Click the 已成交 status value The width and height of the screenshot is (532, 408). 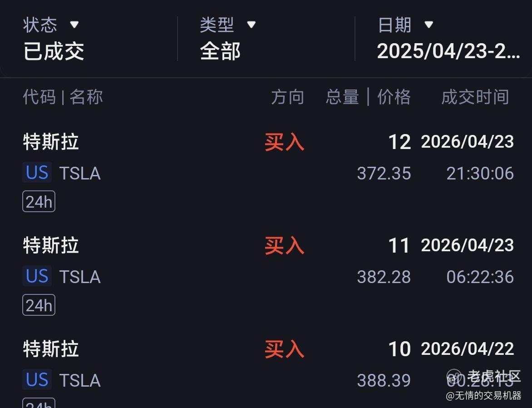click(54, 51)
